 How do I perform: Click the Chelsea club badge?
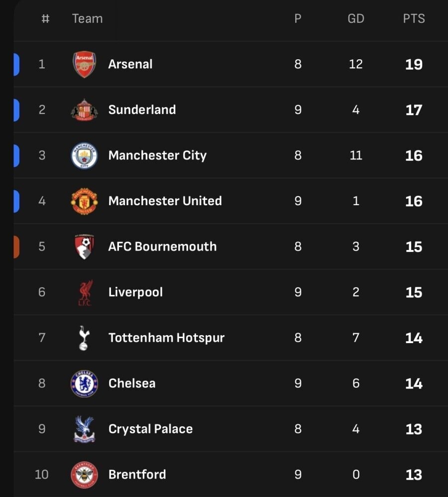tap(84, 383)
